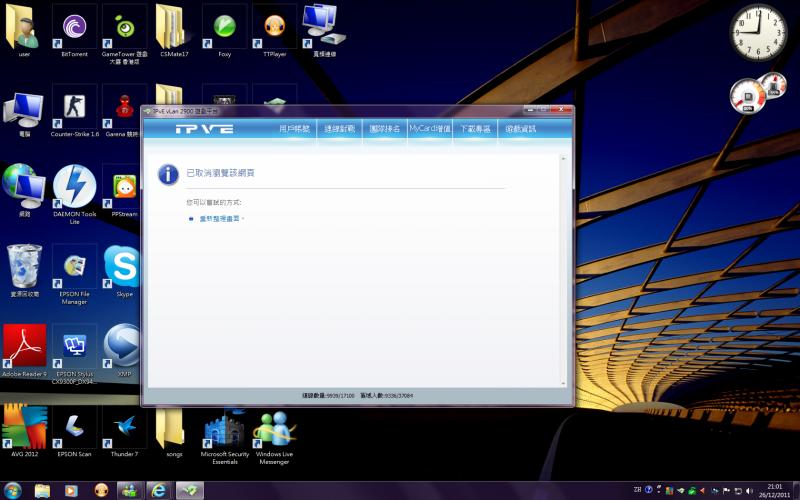Open the 用戶帳號 tab in IPvE
Screen dimensions: 800x500
(x=294, y=129)
